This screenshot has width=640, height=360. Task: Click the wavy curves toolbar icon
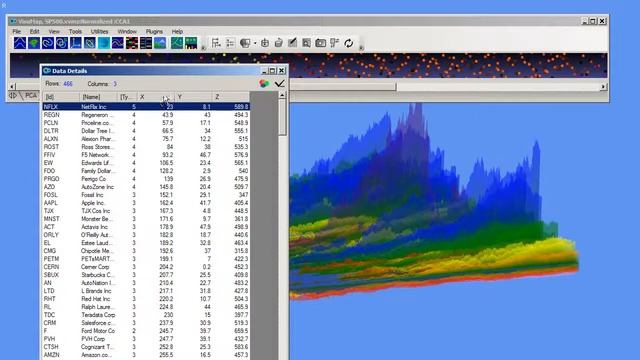[118, 43]
